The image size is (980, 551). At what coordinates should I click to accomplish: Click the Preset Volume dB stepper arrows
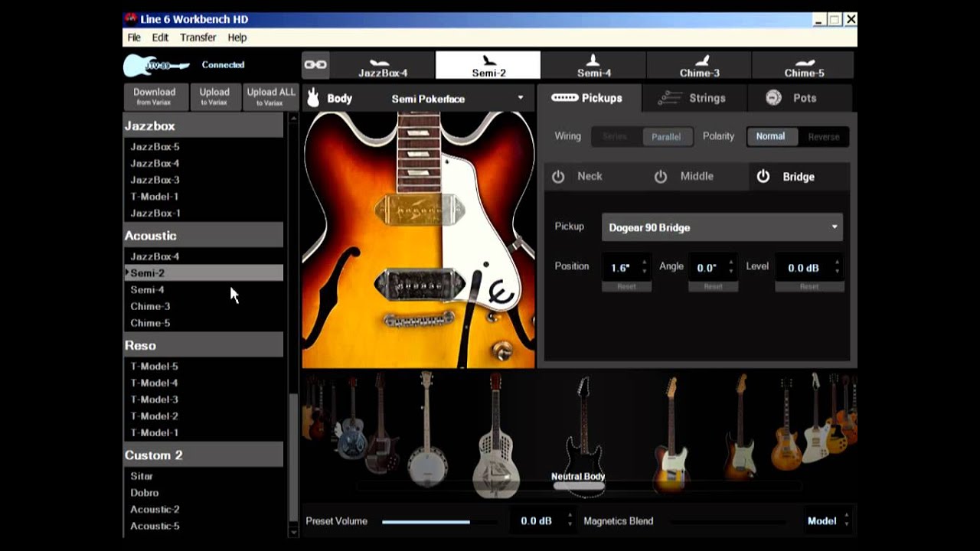570,520
